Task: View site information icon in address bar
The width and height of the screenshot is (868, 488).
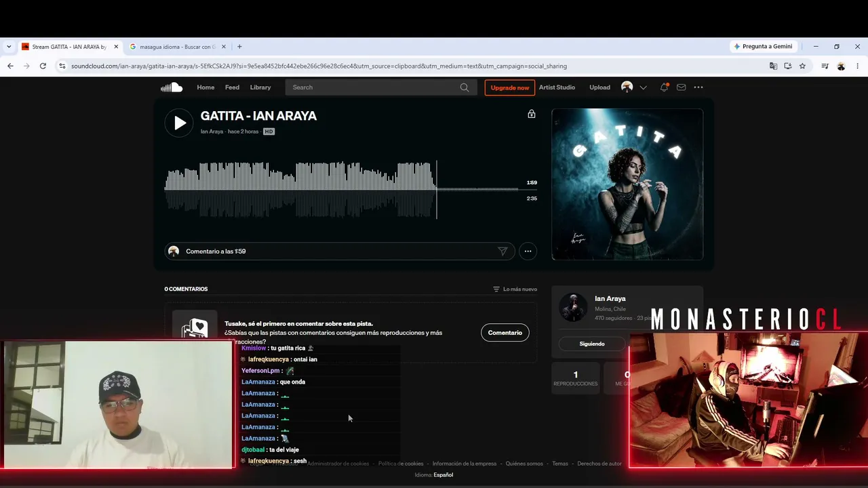Action: click(62, 66)
